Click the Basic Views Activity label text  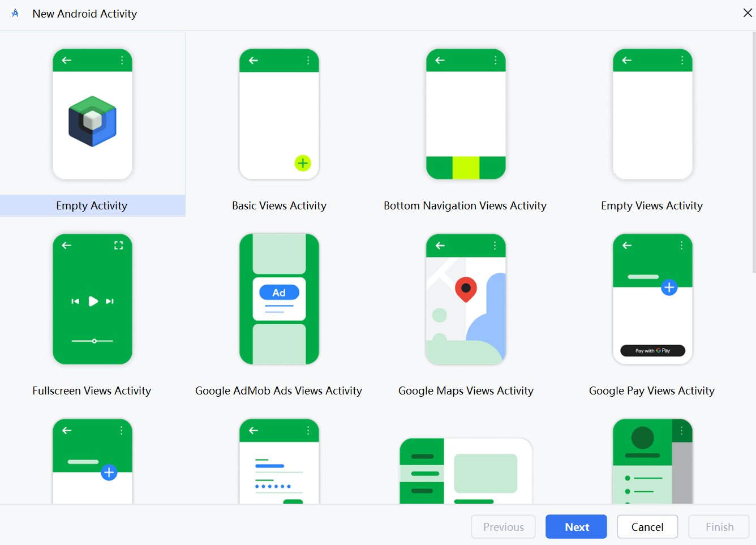pyautogui.click(x=279, y=206)
